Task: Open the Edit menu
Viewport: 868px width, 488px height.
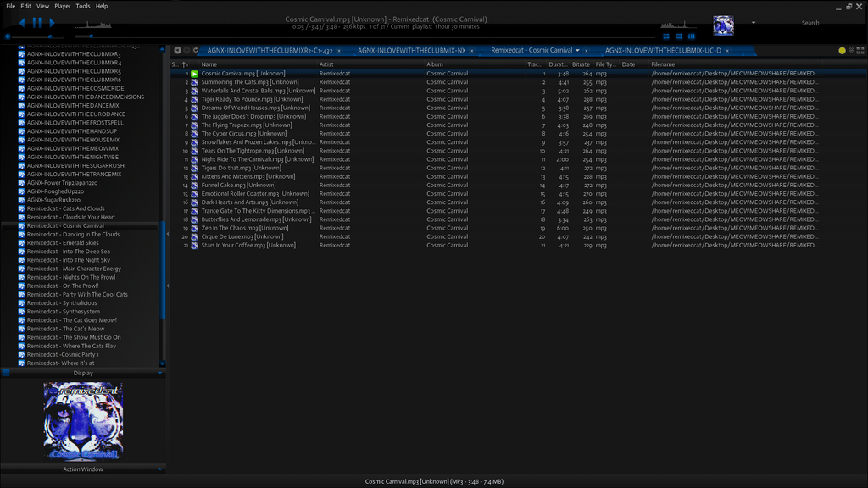Action: point(26,6)
